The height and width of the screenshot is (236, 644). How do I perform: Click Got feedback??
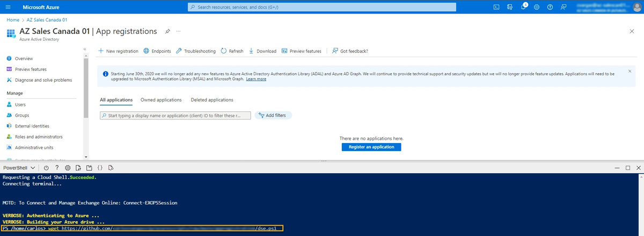pos(350,51)
